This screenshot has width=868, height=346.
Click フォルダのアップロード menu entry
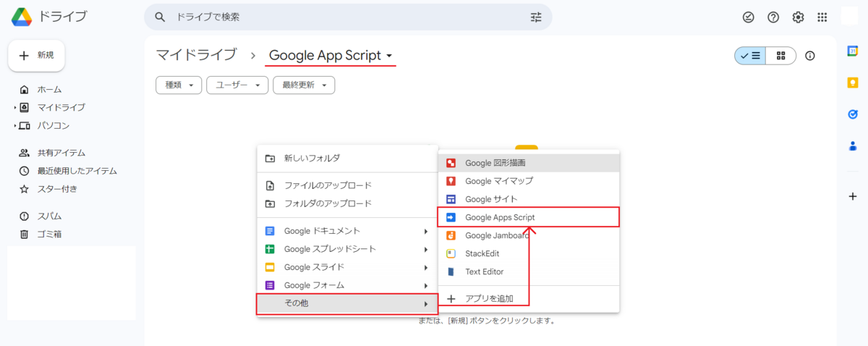[x=347, y=203]
